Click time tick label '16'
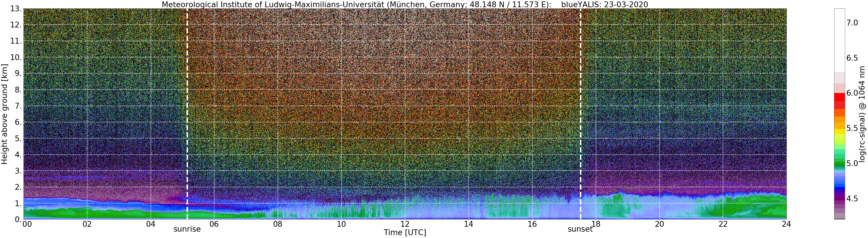The image size is (868, 238). point(532,224)
